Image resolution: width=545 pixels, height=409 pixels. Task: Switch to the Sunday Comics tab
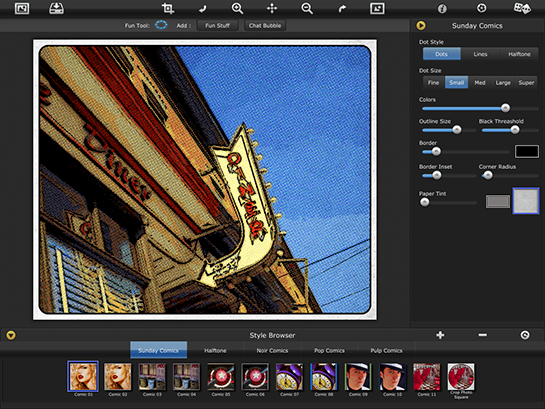pos(158,350)
